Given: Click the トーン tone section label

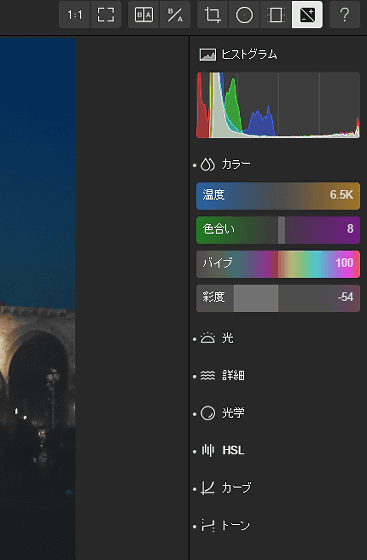Looking at the screenshot, I should pyautogui.click(x=235, y=525).
